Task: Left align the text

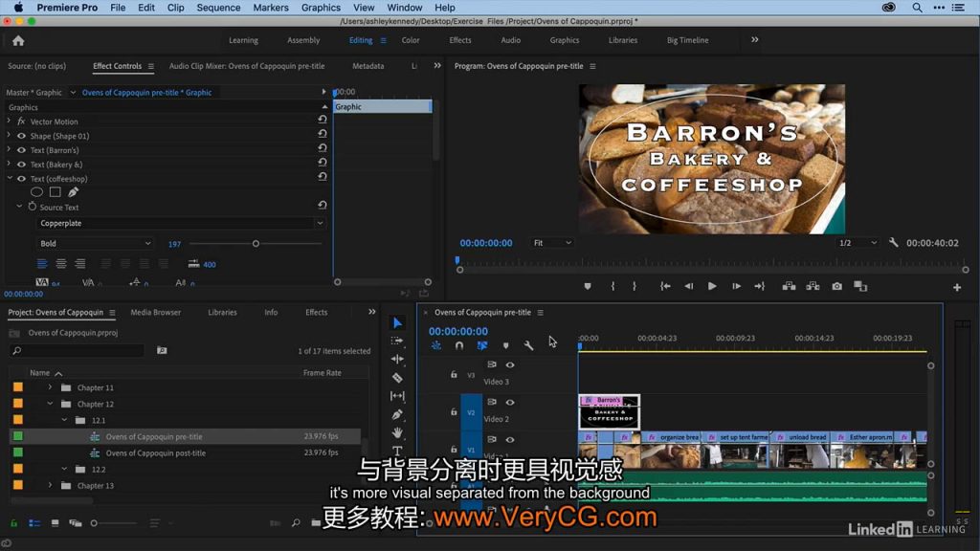Action: click(x=42, y=264)
